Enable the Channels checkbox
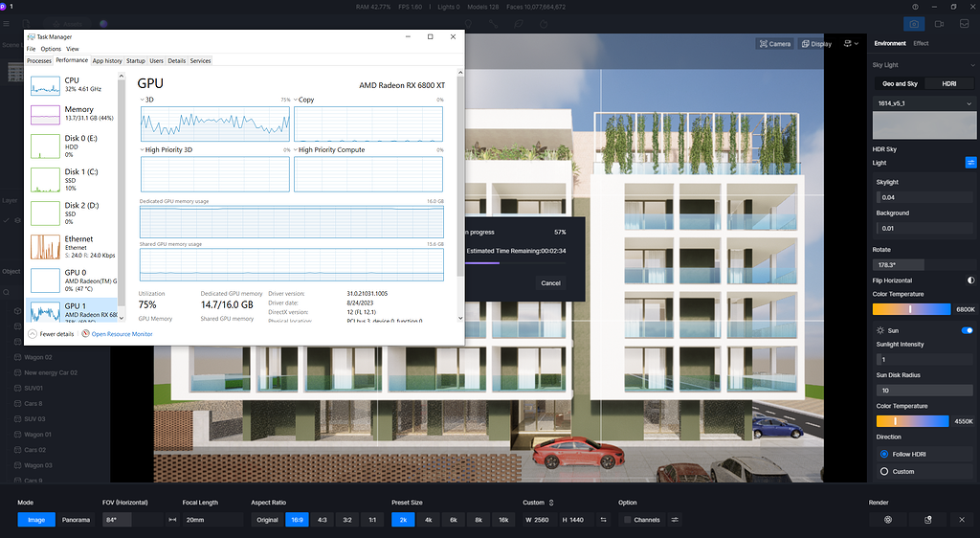Image resolution: width=980 pixels, height=538 pixels. (x=627, y=520)
